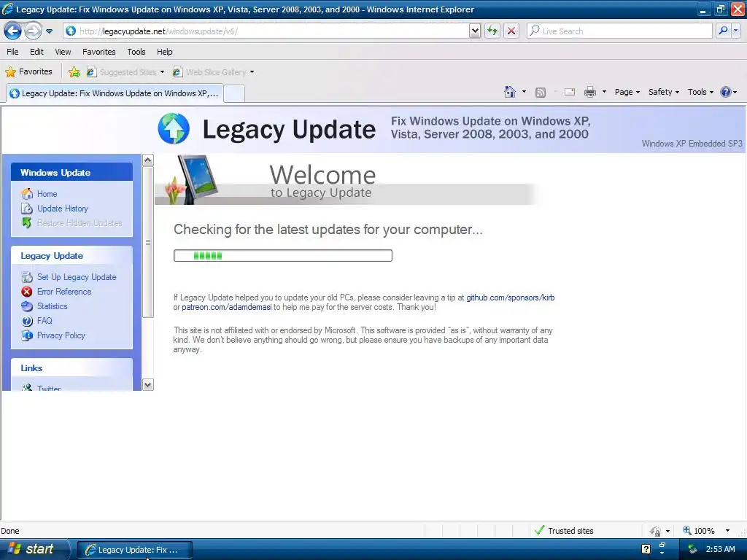Open the View menu
Screen dimensions: 747x560
click(63, 52)
